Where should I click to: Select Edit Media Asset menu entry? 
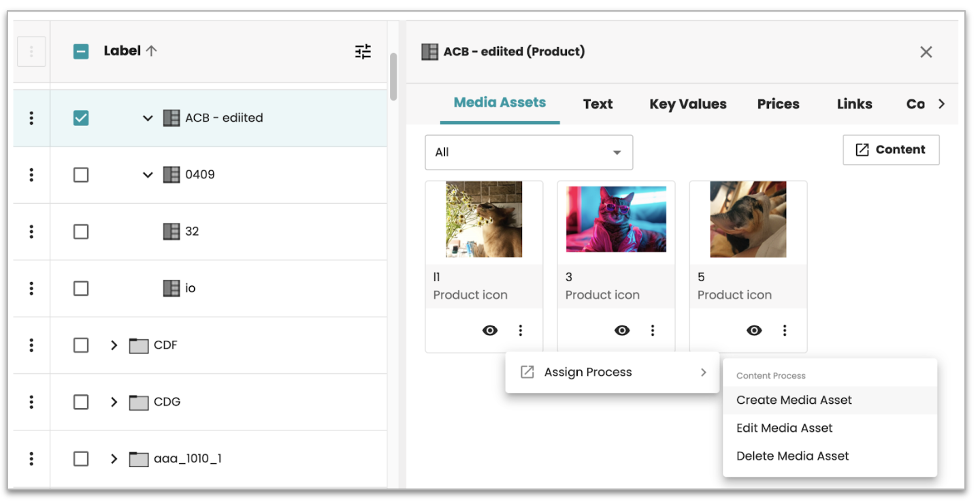(785, 428)
